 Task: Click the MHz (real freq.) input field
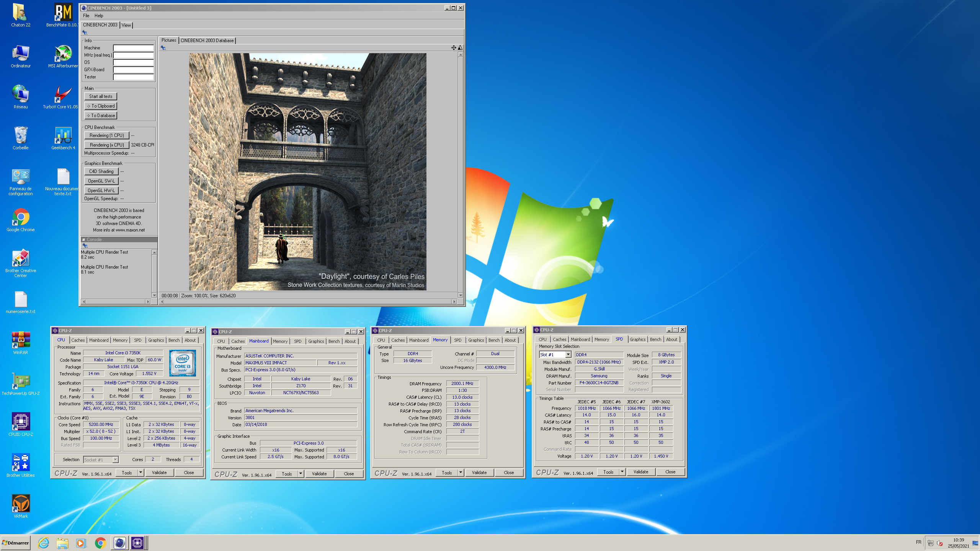click(133, 55)
